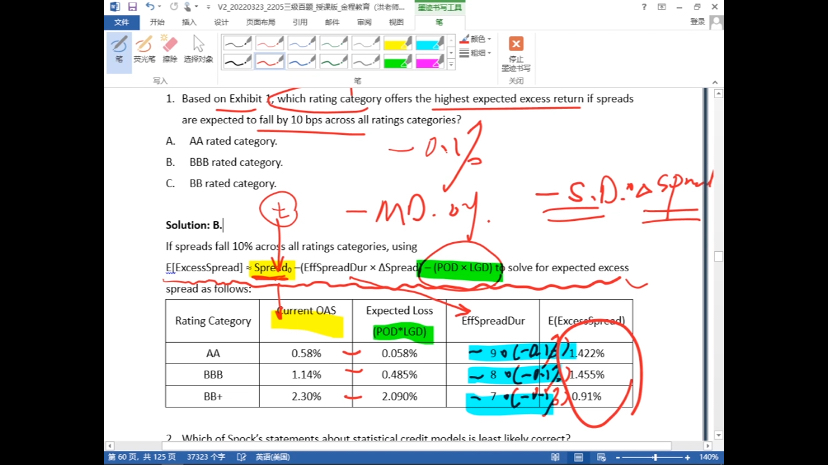Image resolution: width=828 pixels, height=465 pixels.
Task: Open the 粗细 pen thickness dropdown
Action: click(476, 53)
